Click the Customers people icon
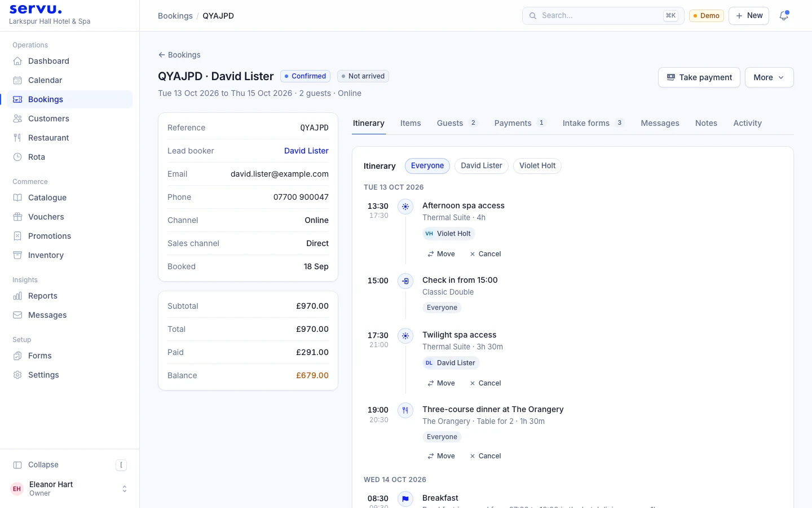 pyautogui.click(x=17, y=119)
